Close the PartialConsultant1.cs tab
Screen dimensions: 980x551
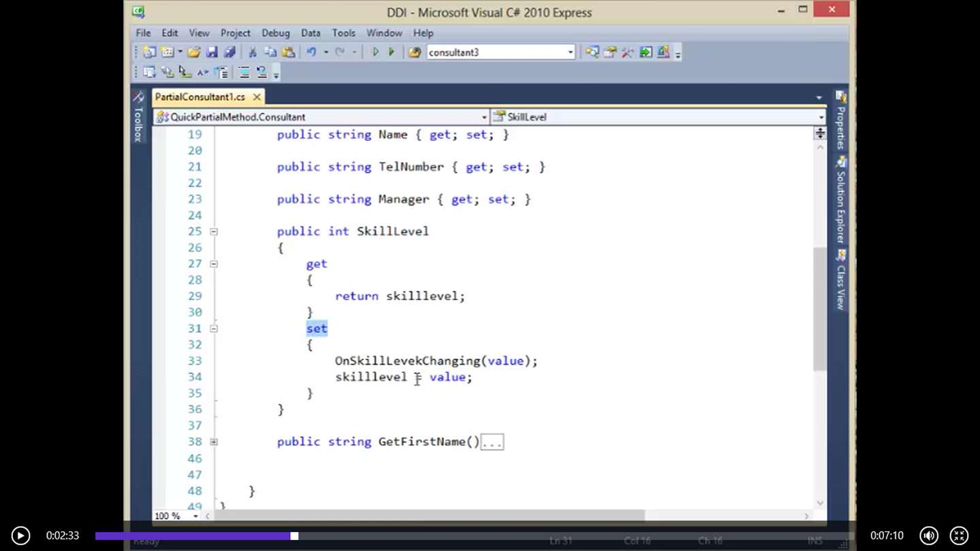point(257,97)
